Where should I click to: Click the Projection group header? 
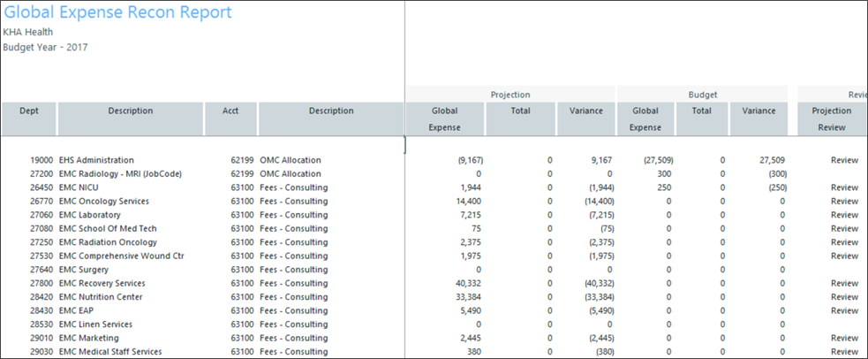(510, 94)
